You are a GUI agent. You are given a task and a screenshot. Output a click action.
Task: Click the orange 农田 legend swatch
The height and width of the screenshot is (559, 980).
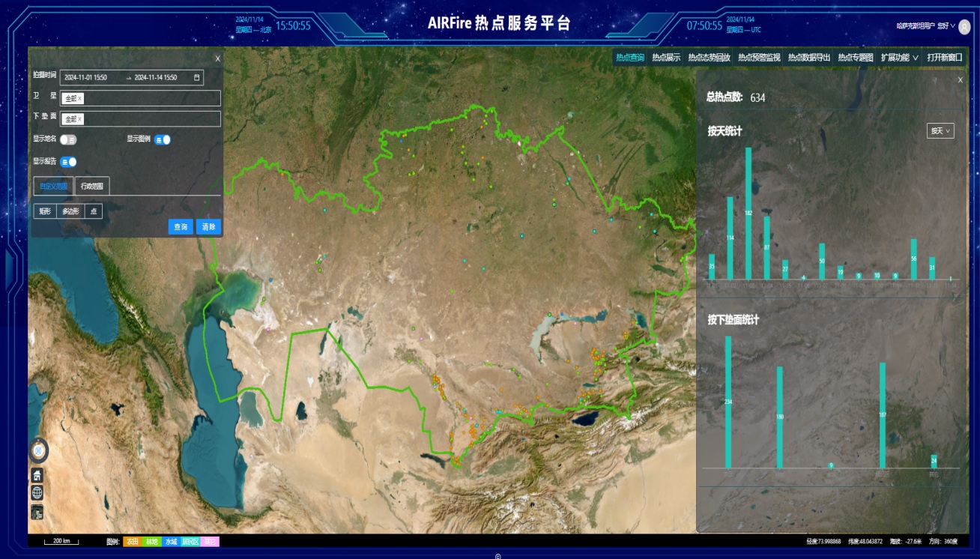pos(132,541)
